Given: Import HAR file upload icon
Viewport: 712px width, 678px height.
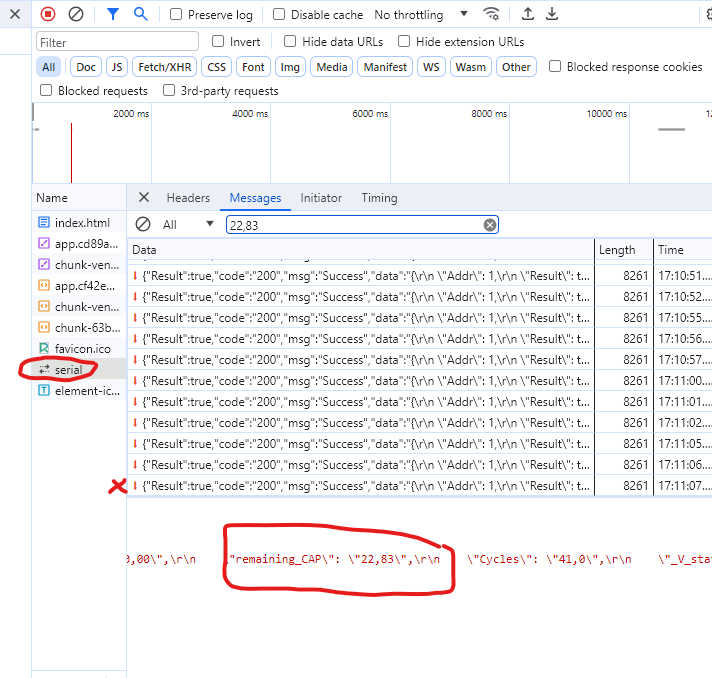Looking at the screenshot, I should coord(528,14).
